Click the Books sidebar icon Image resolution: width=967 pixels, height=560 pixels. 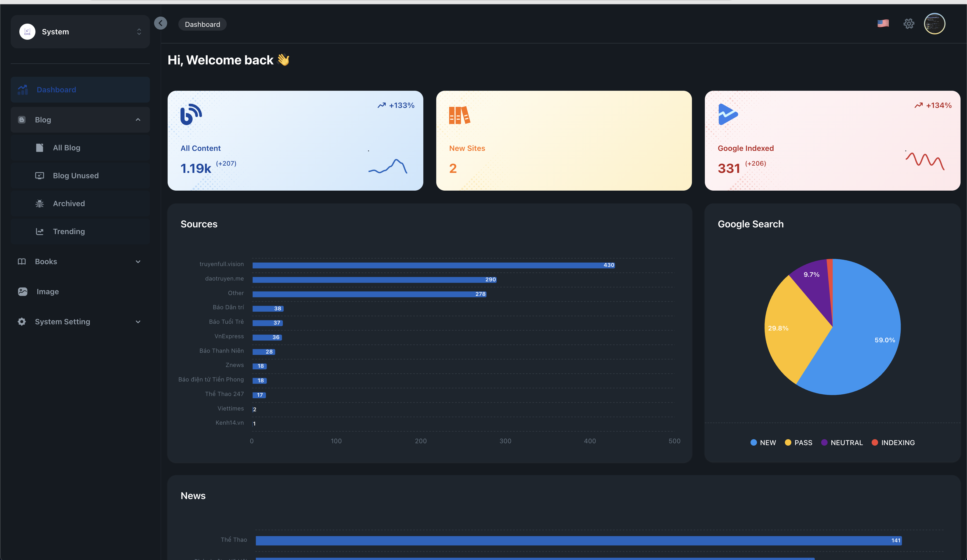tap(22, 261)
